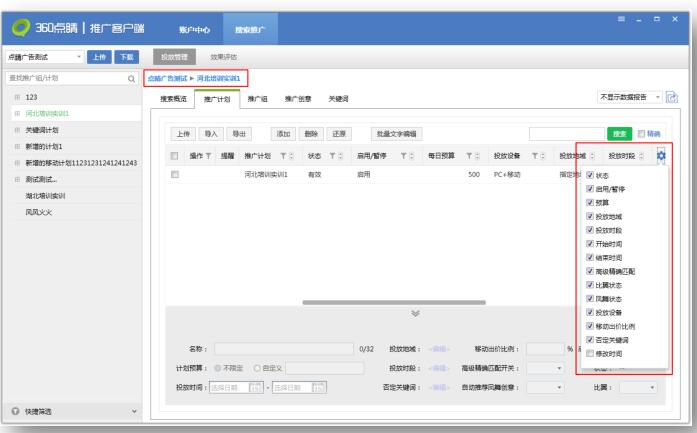Click the filter icon beside 状态 column
This screenshot has height=433, width=697.
(330, 155)
